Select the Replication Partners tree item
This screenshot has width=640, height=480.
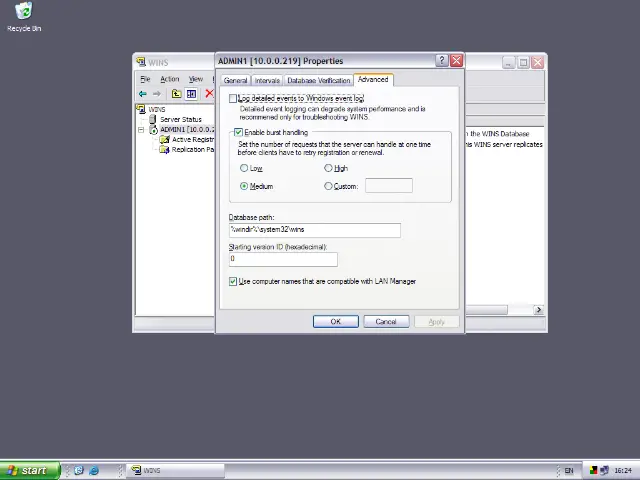pos(193,150)
